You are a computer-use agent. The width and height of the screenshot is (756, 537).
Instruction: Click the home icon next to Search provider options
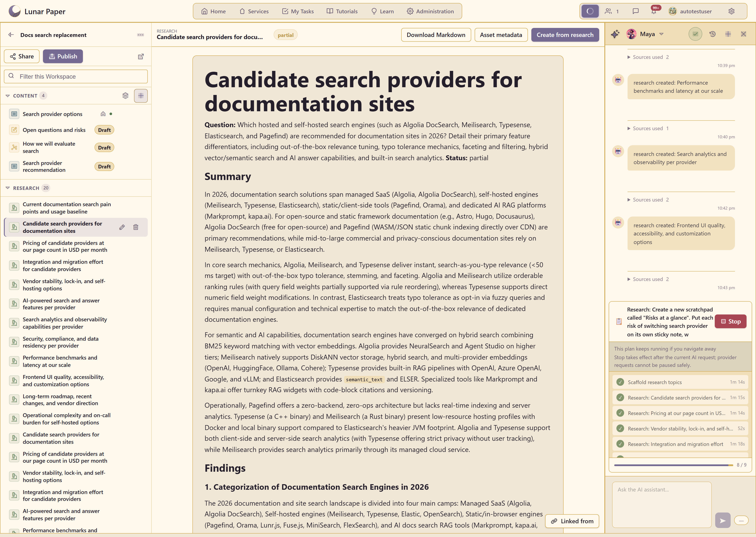coord(103,114)
